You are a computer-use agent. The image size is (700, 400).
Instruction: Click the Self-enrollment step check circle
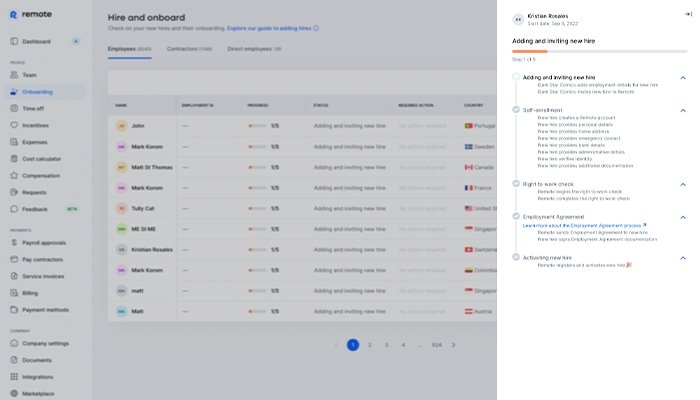pos(516,110)
